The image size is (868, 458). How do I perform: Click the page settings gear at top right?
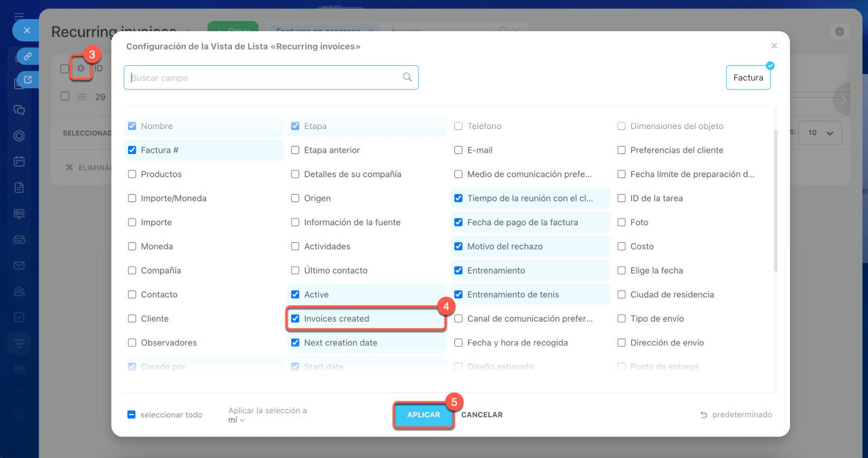click(x=840, y=32)
